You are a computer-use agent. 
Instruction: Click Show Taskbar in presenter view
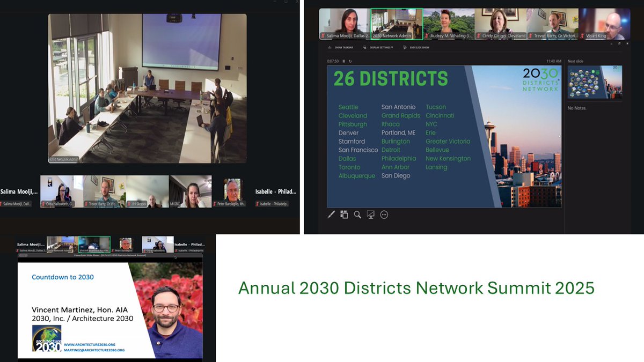pos(340,47)
